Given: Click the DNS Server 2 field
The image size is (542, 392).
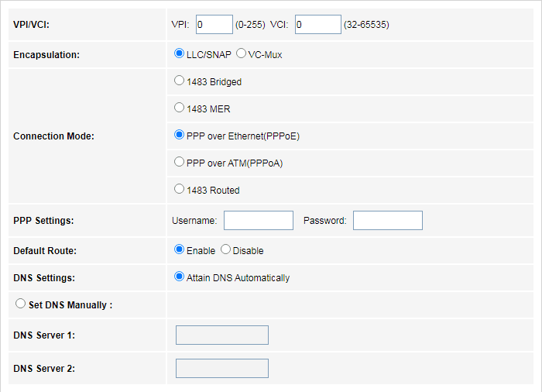Looking at the screenshot, I should point(222,368).
